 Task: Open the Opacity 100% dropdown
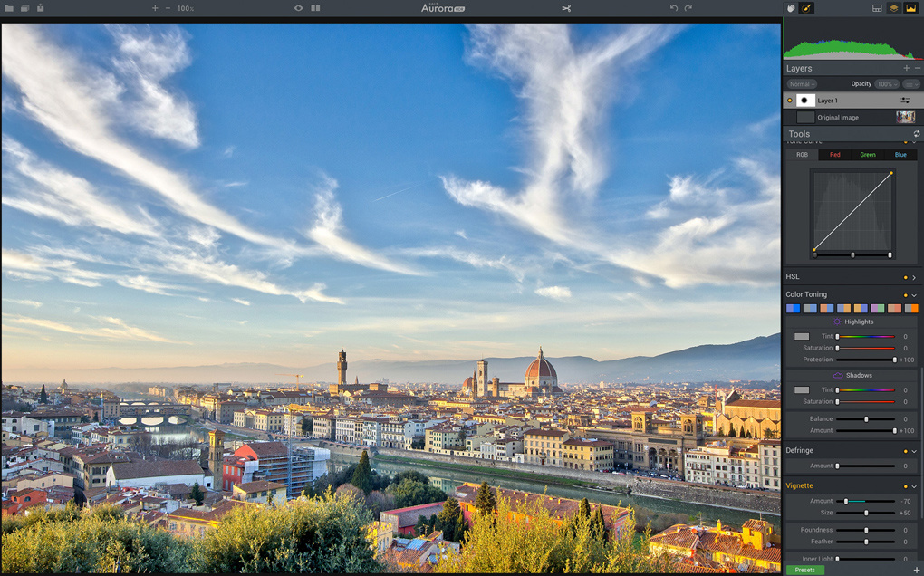[886, 84]
